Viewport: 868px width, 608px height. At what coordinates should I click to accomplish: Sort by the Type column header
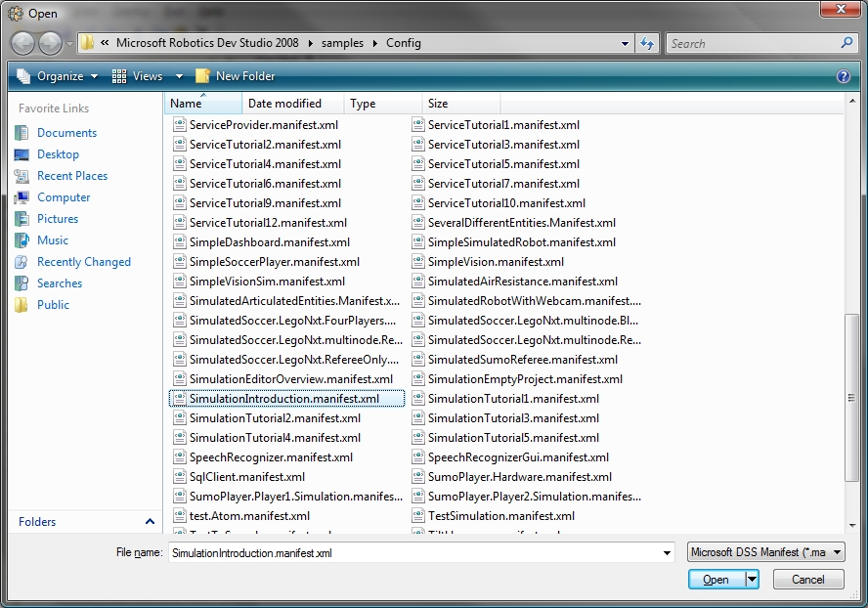pos(383,104)
